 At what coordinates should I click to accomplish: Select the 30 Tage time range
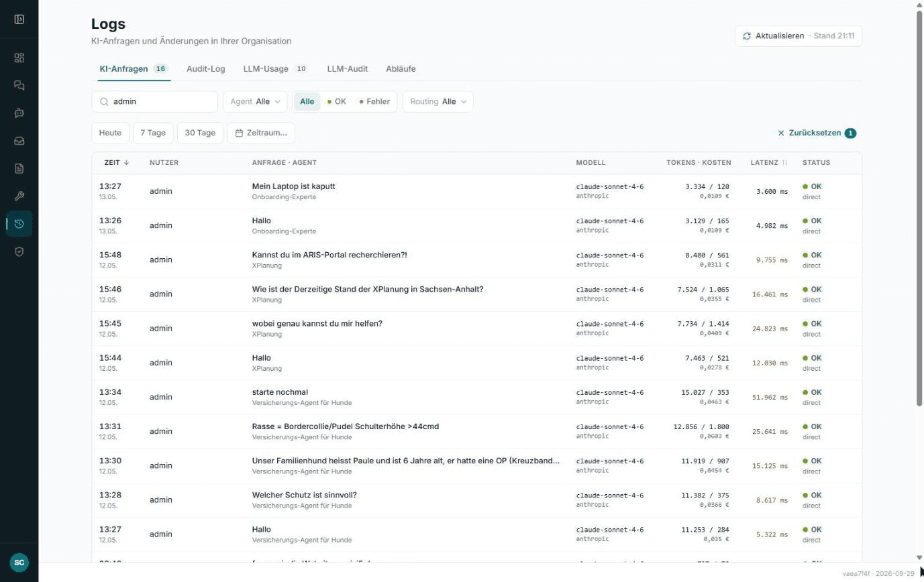200,133
